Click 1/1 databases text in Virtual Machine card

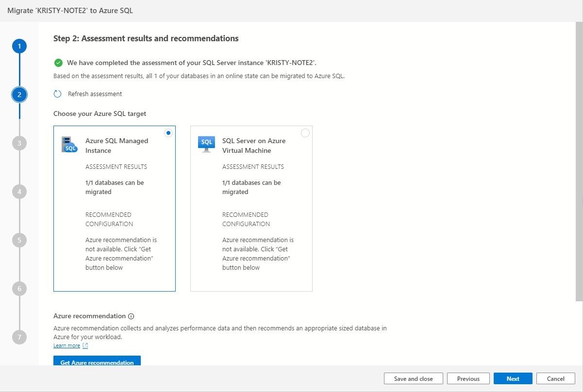coord(251,187)
